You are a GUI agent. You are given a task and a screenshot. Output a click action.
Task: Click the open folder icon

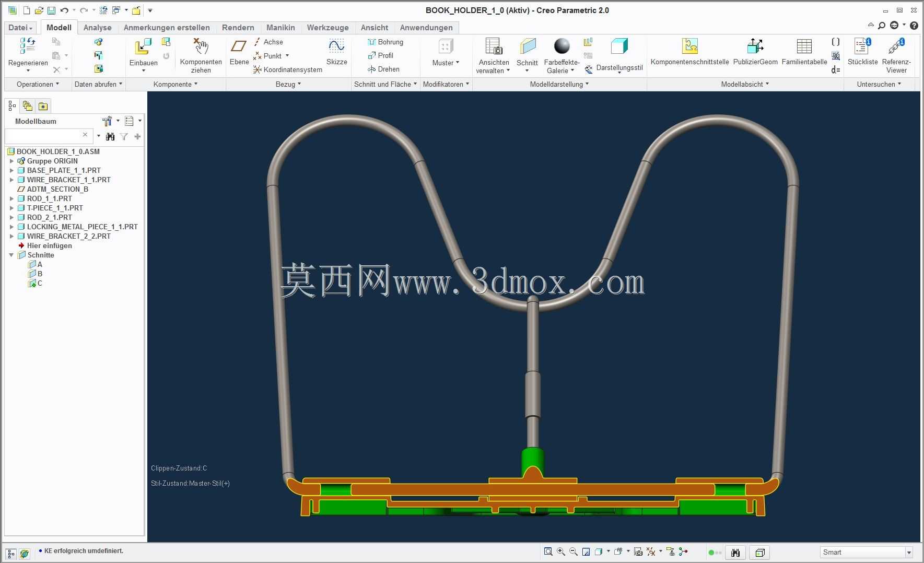point(39,10)
